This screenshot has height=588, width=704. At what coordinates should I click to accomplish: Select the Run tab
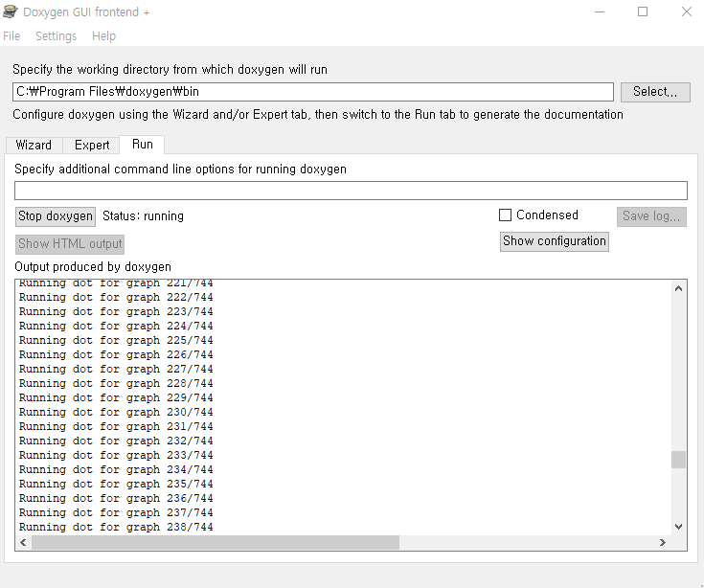coord(143,144)
